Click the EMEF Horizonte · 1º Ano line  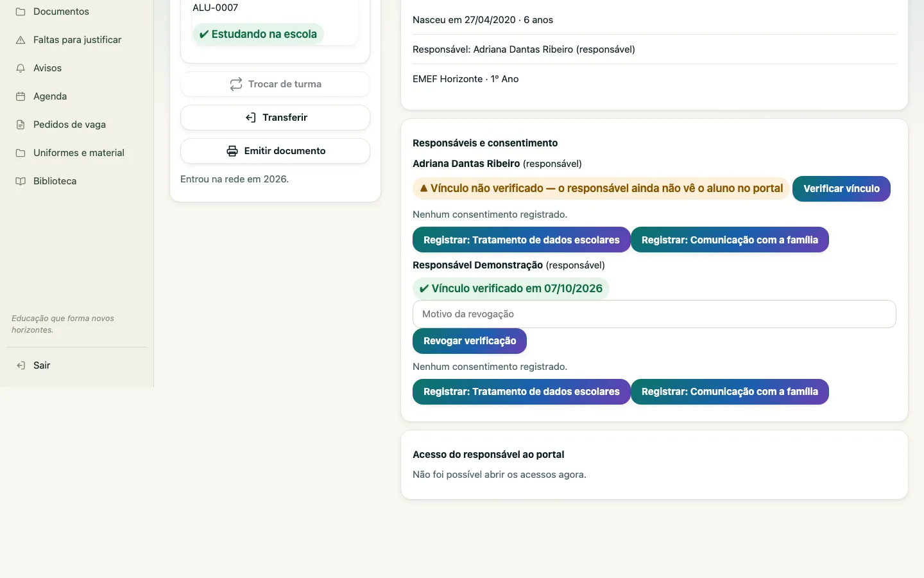pyautogui.click(x=465, y=79)
